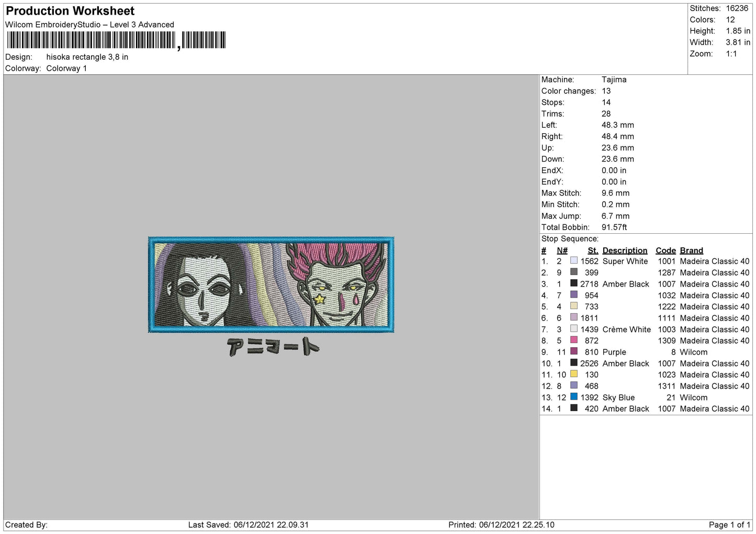Click the Crème White color swatch
Image resolution: width=756 pixels, height=534 pixels.
click(574, 329)
